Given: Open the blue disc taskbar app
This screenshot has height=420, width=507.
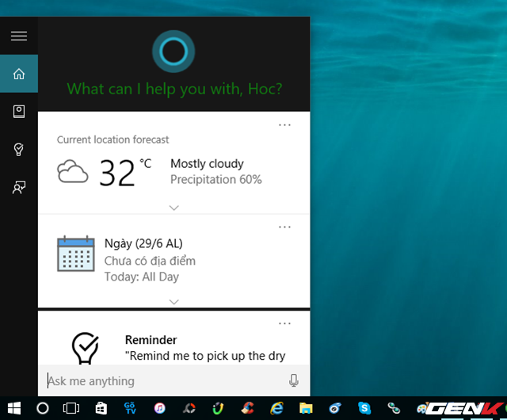Looking at the screenshot, I should click(335, 408).
